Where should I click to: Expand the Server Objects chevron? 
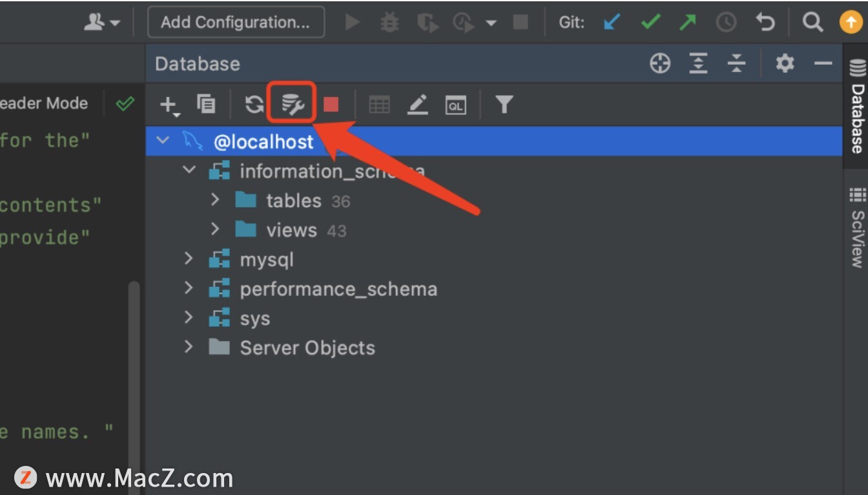click(x=189, y=347)
